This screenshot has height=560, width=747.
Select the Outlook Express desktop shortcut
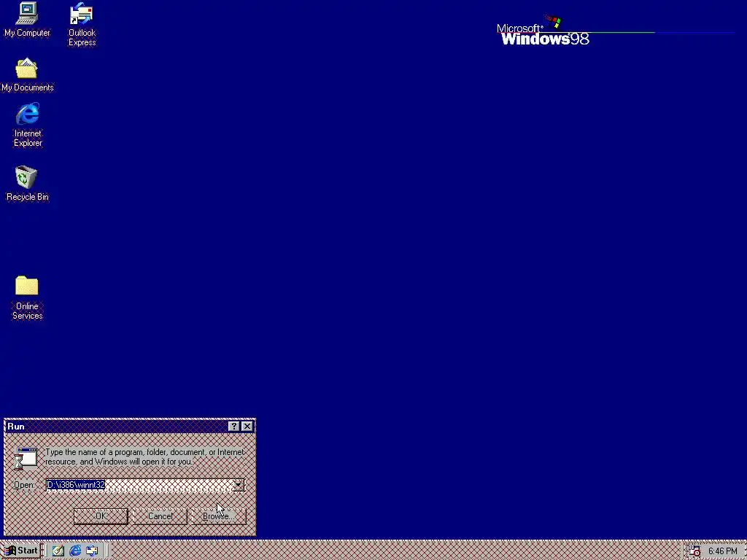tap(82, 24)
